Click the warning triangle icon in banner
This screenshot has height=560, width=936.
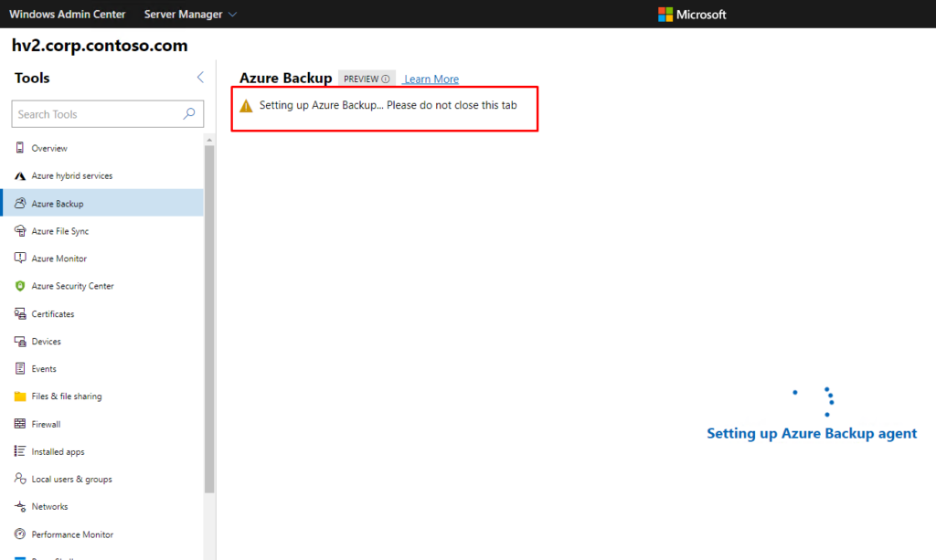pos(246,106)
